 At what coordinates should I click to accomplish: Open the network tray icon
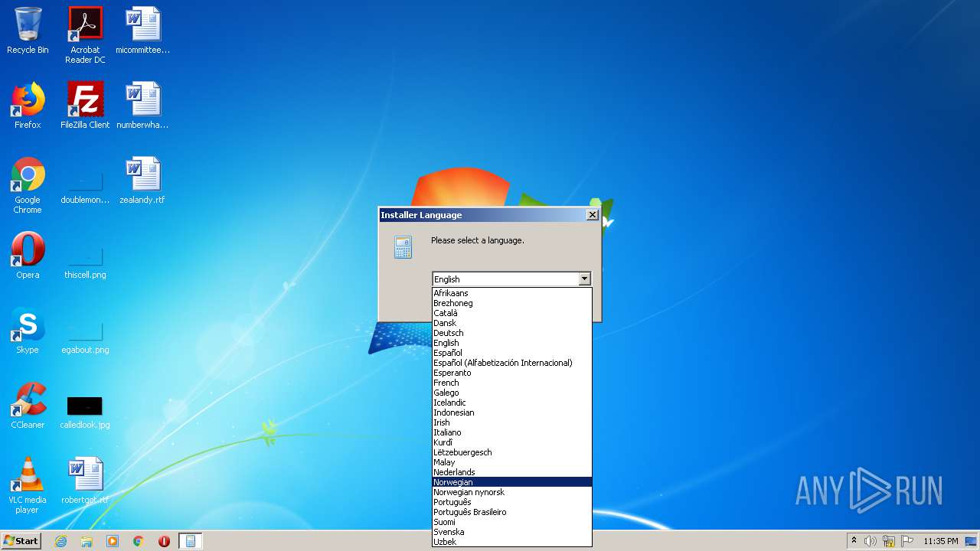(889, 541)
